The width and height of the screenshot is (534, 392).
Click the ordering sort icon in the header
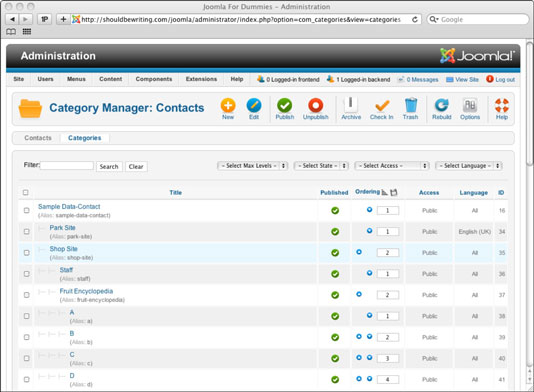tap(384, 192)
